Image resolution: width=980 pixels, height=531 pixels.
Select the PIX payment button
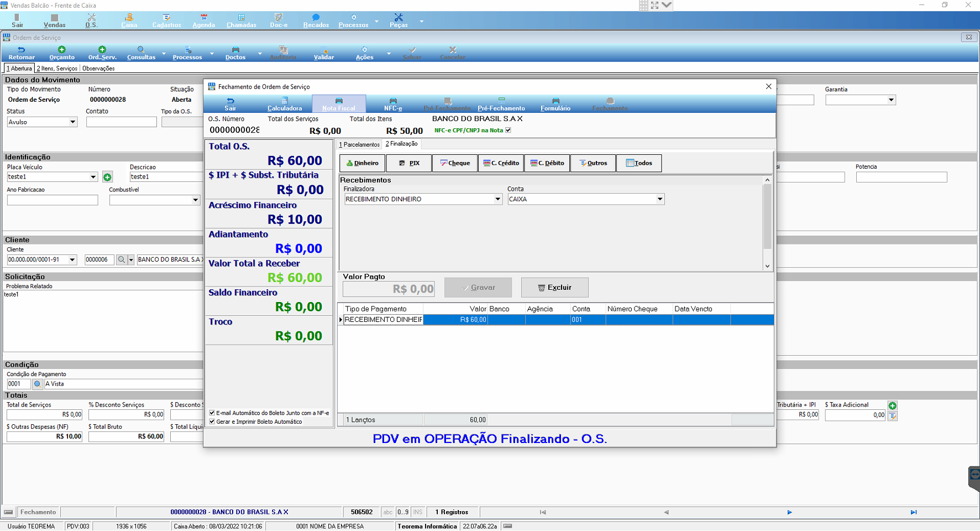point(409,163)
